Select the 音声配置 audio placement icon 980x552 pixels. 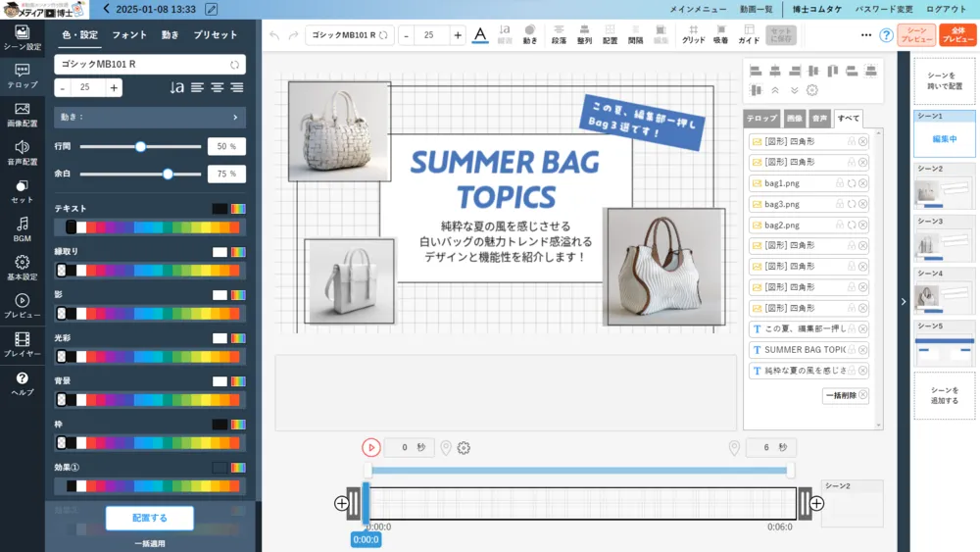click(x=22, y=153)
